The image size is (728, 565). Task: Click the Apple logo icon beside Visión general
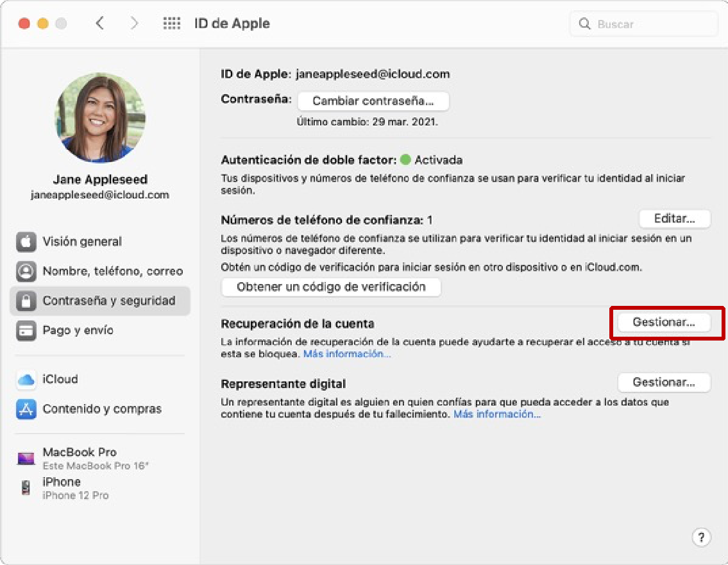tap(26, 241)
